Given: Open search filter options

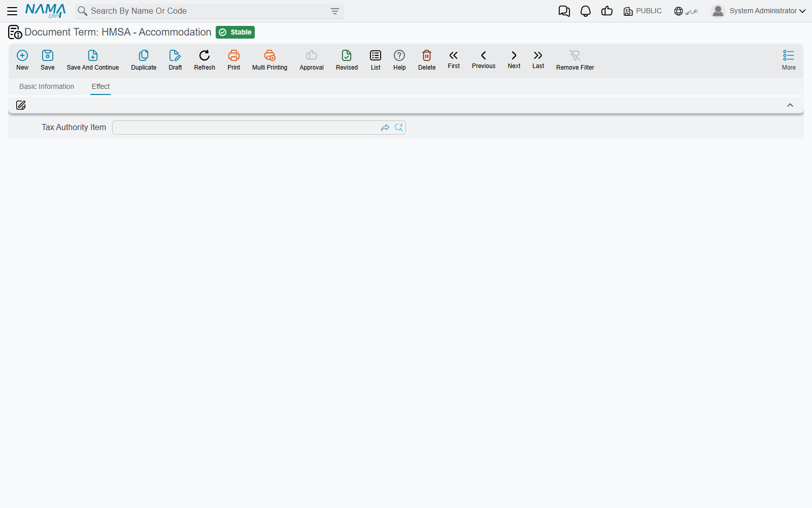Looking at the screenshot, I should [335, 11].
